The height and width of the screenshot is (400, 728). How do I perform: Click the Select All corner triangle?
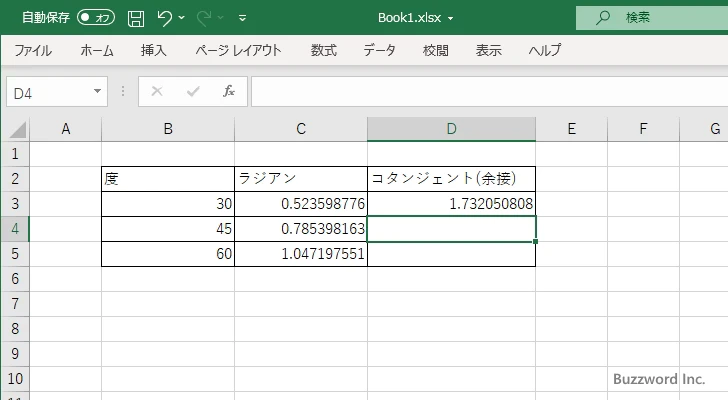[17, 129]
